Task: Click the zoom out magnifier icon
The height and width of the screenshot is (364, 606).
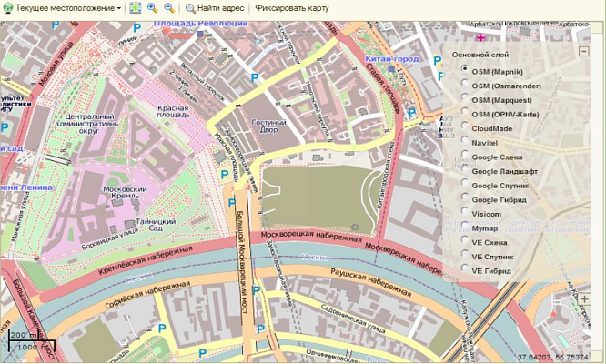Action: coord(167,7)
